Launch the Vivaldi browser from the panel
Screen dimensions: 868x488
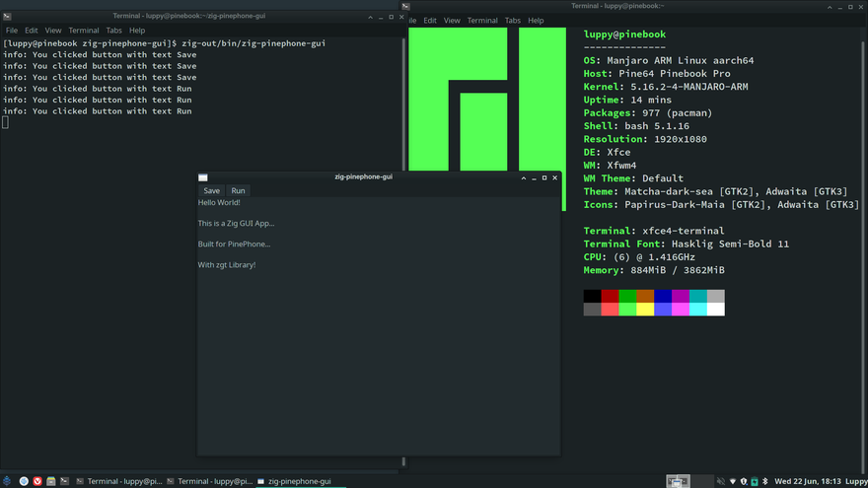tap(37, 481)
